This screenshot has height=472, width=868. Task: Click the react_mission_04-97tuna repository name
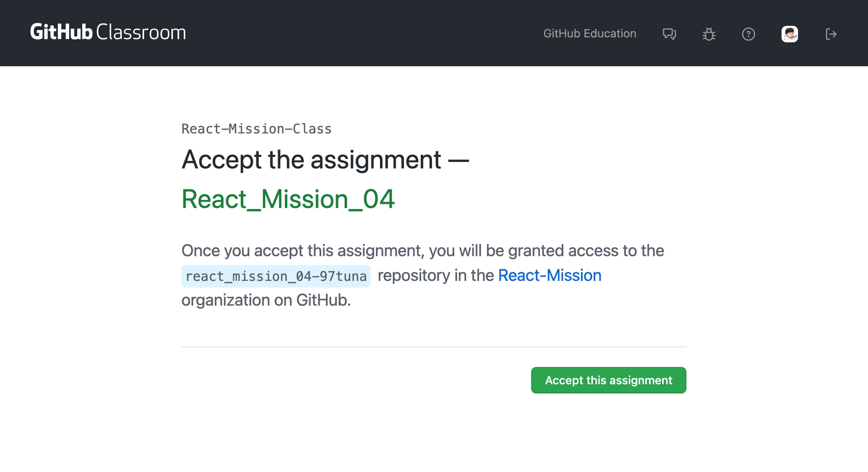coord(276,276)
